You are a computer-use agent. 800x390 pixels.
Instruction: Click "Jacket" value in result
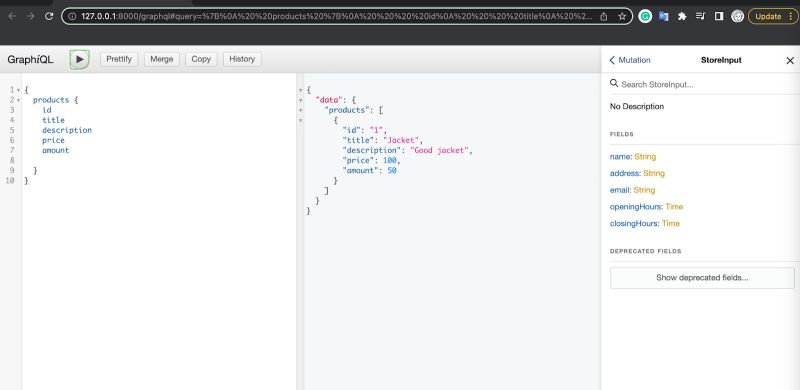[402, 140]
